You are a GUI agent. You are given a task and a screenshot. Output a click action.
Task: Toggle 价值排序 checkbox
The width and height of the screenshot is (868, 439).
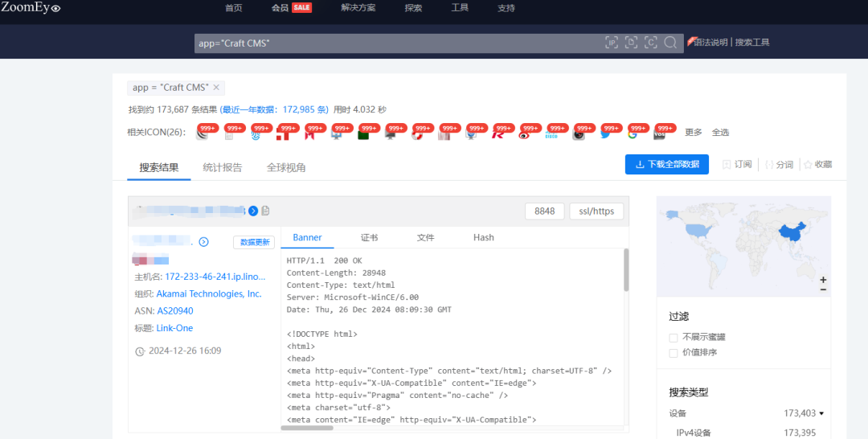(x=674, y=353)
